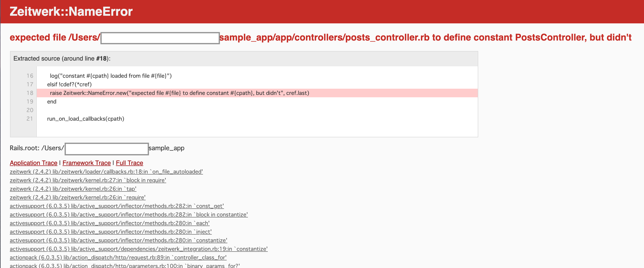The width and height of the screenshot is (644, 268).
Task: Open trace kernel.rb:26 in tap
Action: (x=73, y=189)
